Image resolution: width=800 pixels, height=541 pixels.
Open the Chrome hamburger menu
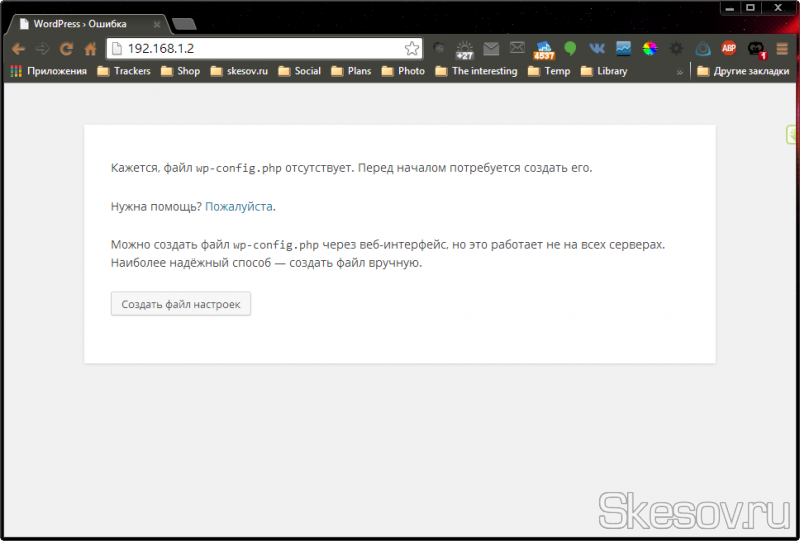coord(782,48)
